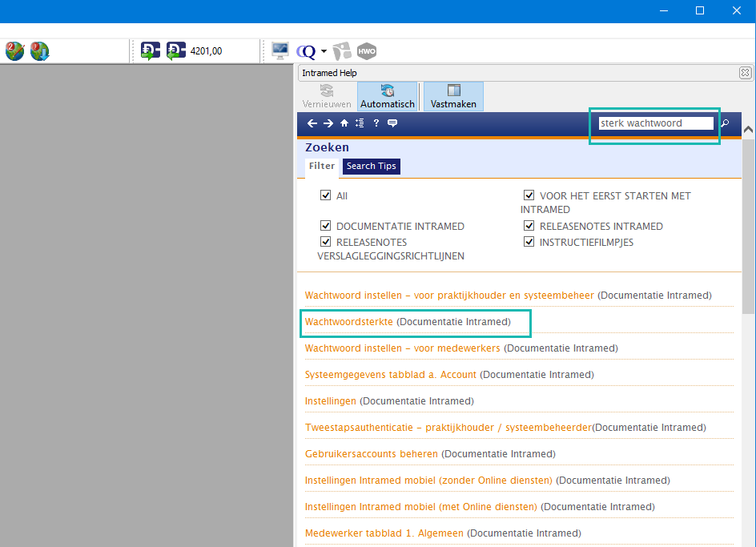The width and height of the screenshot is (756, 547).
Task: Maximize the application window
Action: pyautogui.click(x=700, y=10)
